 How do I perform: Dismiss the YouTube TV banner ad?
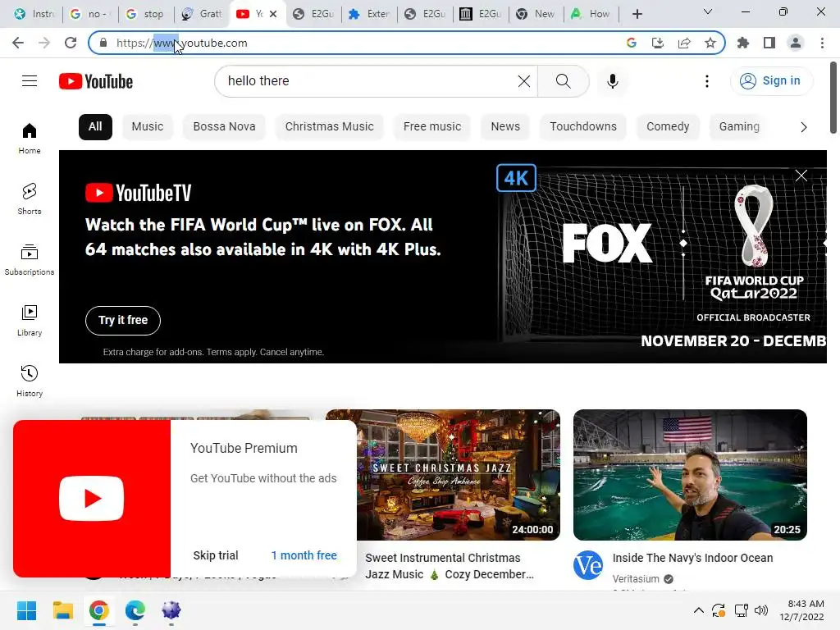[801, 176]
